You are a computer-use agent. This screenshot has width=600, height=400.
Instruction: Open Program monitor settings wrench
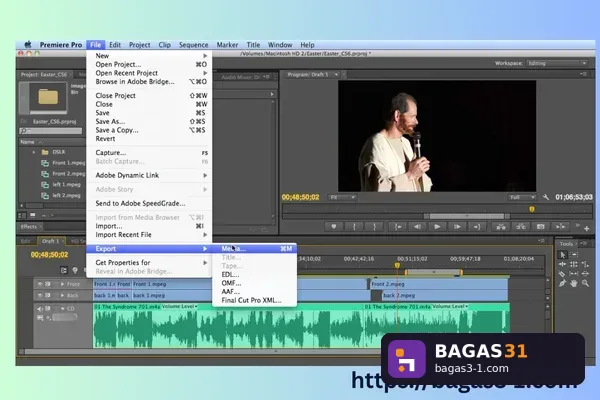click(x=546, y=197)
